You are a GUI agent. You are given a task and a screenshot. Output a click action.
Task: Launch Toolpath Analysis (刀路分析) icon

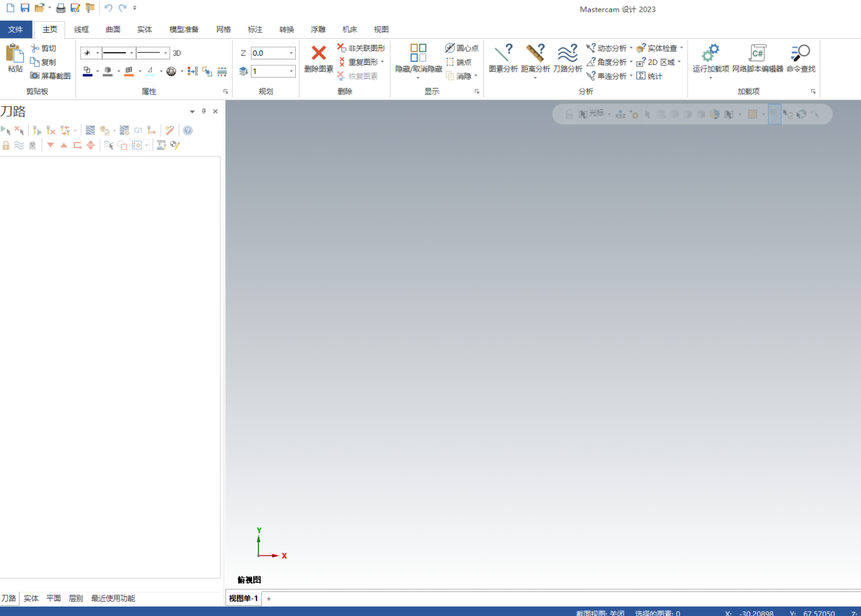[x=567, y=54]
